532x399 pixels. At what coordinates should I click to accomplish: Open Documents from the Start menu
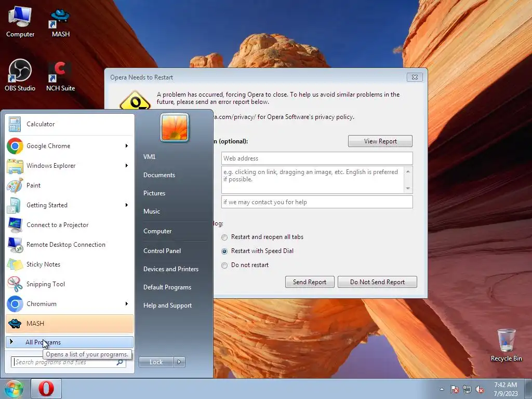point(159,175)
